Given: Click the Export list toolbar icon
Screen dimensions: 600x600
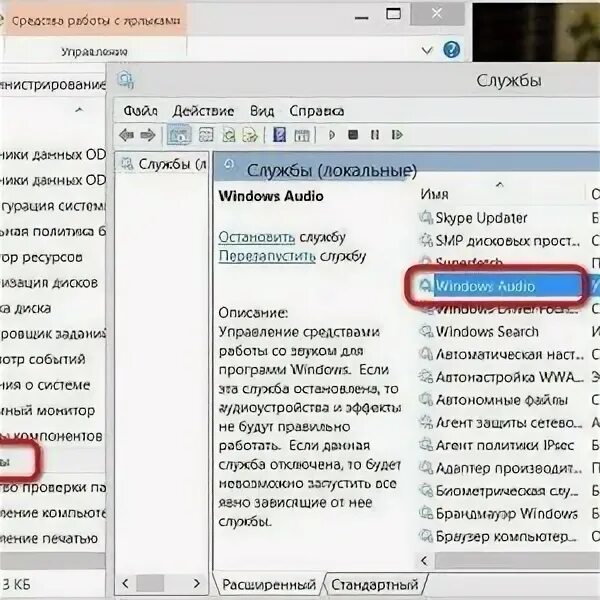Looking at the screenshot, I should [x=250, y=135].
